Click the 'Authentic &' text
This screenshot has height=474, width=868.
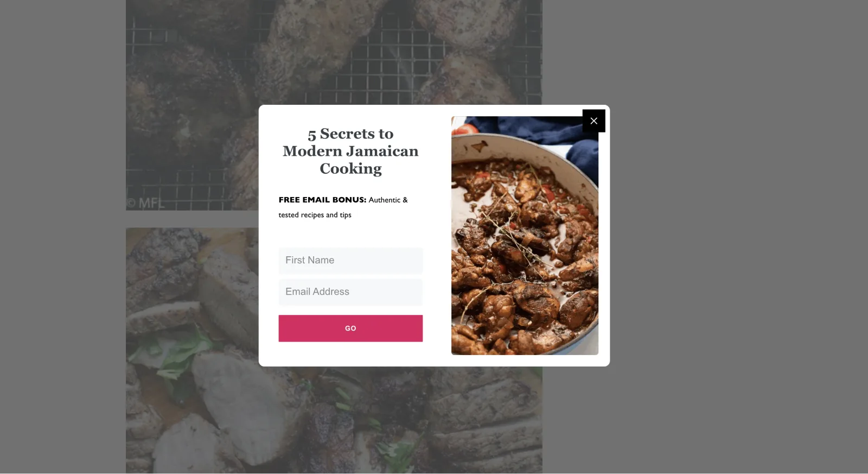coord(388,200)
